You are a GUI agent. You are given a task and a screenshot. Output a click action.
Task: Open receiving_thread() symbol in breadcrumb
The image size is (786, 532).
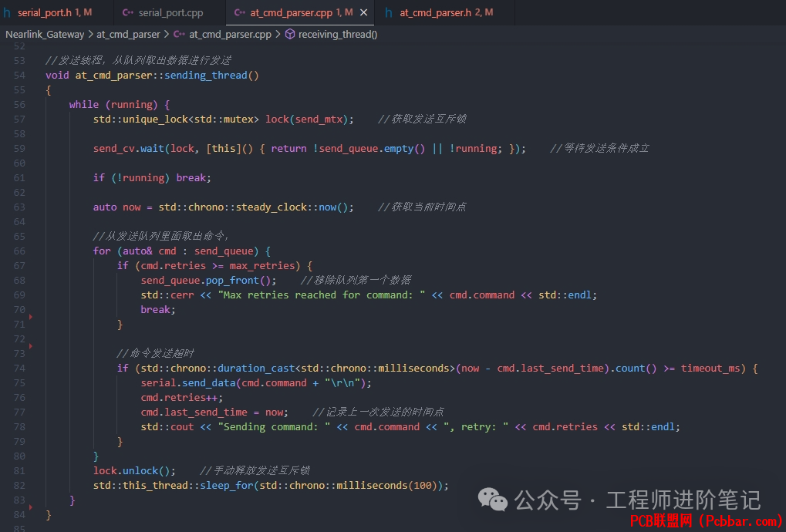click(338, 34)
